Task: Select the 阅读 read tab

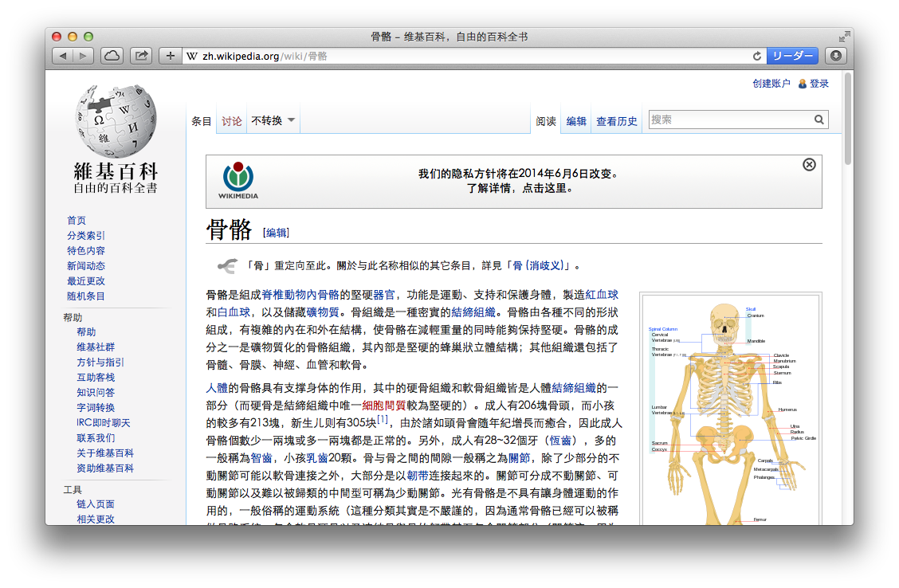Action: click(x=546, y=121)
